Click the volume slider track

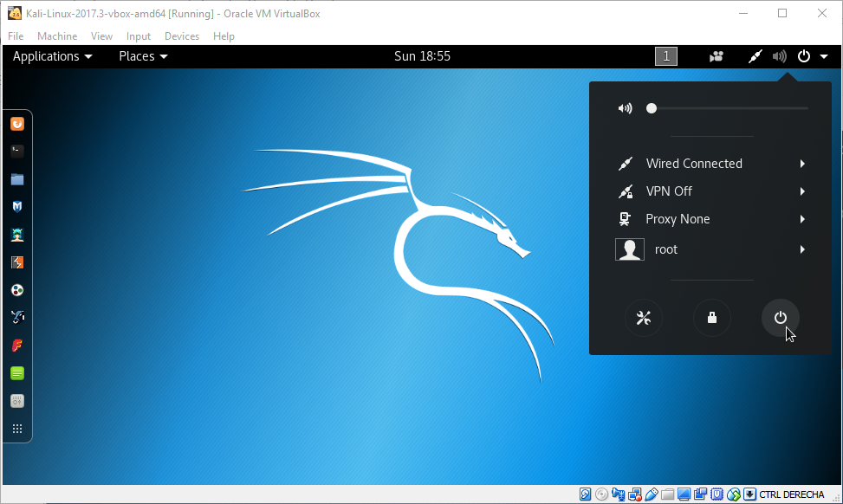coord(728,108)
